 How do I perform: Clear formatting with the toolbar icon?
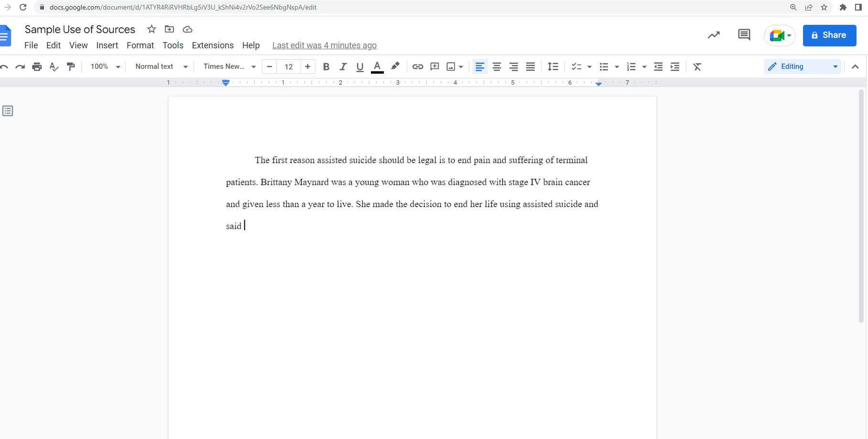[x=697, y=66]
